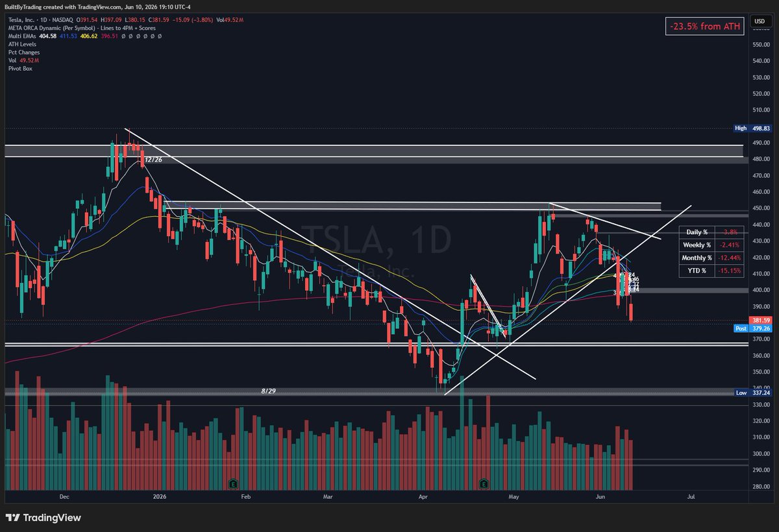Click the 396.51 EMA value in legend
Screen dimensions: 779x532
click(x=110, y=36)
